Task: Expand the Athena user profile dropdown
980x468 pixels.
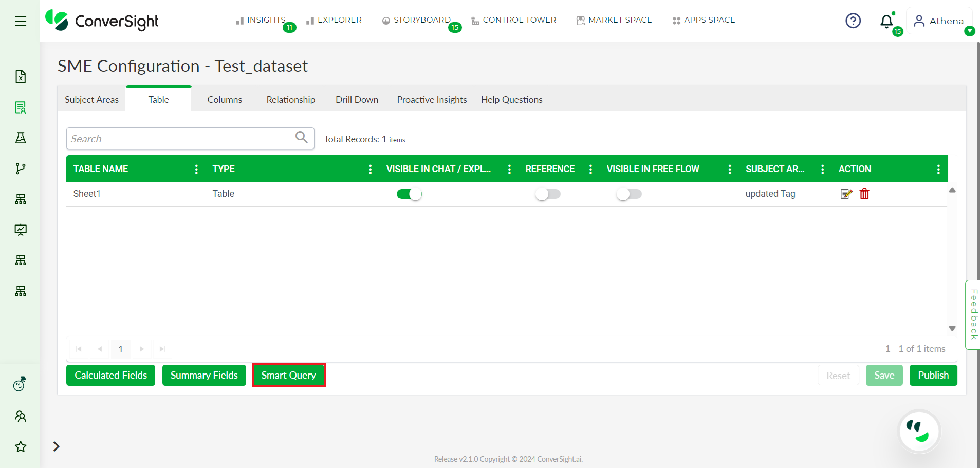Action: coord(970,31)
